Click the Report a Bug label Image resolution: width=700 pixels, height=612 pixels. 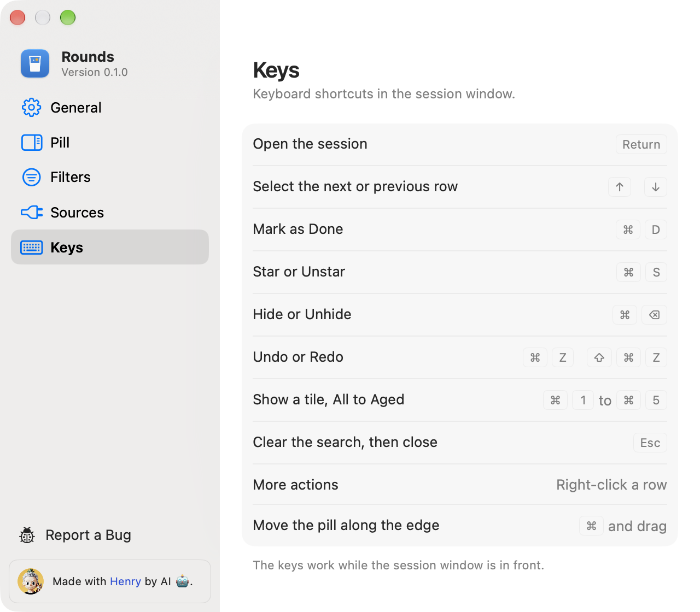click(89, 535)
